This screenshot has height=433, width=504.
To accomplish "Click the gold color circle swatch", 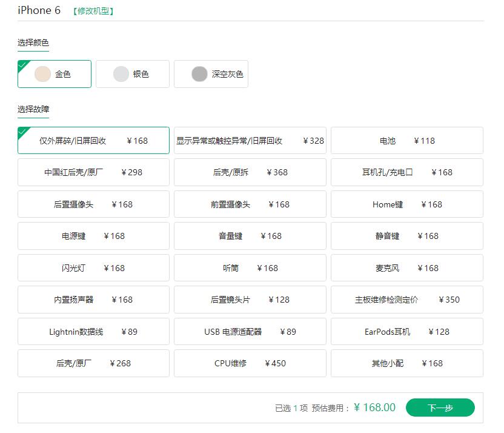I will pos(43,74).
